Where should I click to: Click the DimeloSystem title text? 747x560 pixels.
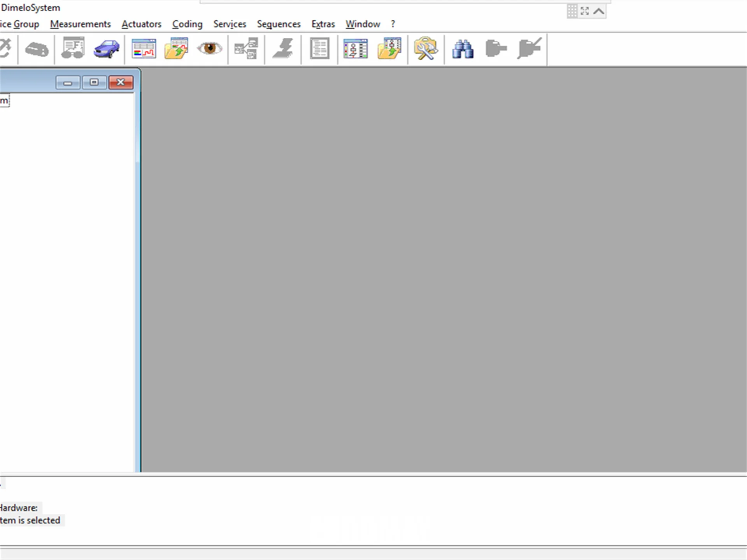[x=30, y=8]
